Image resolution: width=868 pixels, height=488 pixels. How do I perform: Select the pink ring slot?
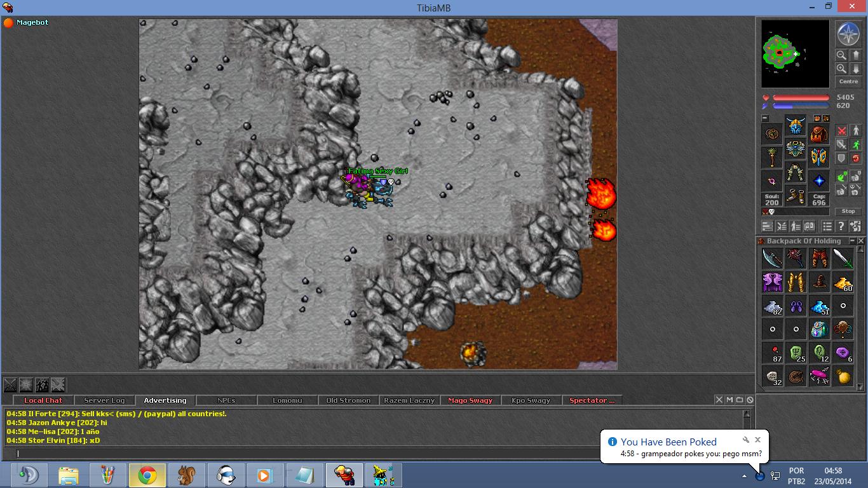click(772, 181)
